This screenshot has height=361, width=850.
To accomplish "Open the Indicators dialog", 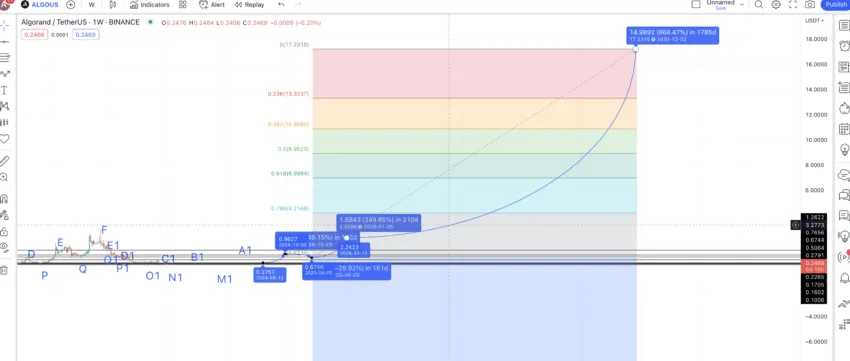I will coord(150,4).
